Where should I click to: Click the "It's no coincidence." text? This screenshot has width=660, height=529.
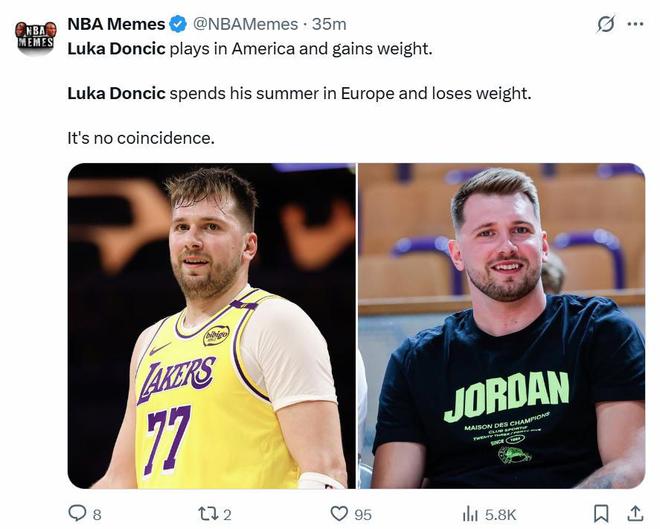pyautogui.click(x=141, y=138)
